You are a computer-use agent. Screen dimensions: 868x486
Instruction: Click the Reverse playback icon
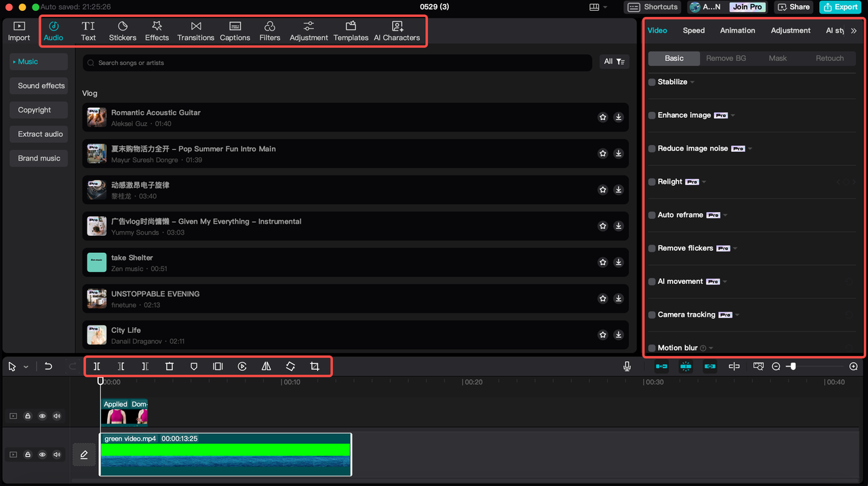(x=242, y=366)
